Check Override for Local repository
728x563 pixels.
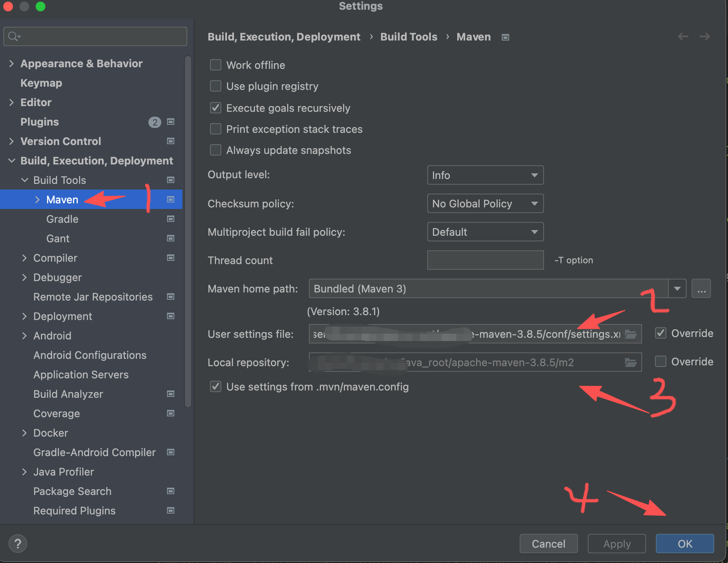coord(661,361)
